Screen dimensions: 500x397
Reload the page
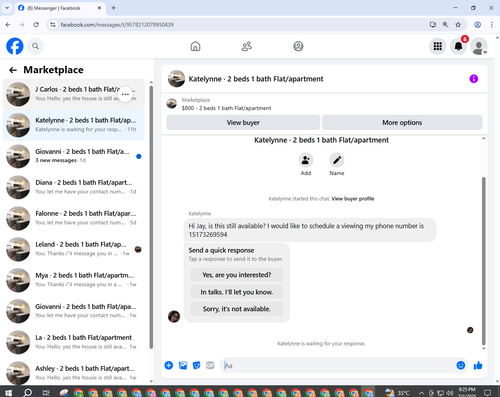coord(36,25)
